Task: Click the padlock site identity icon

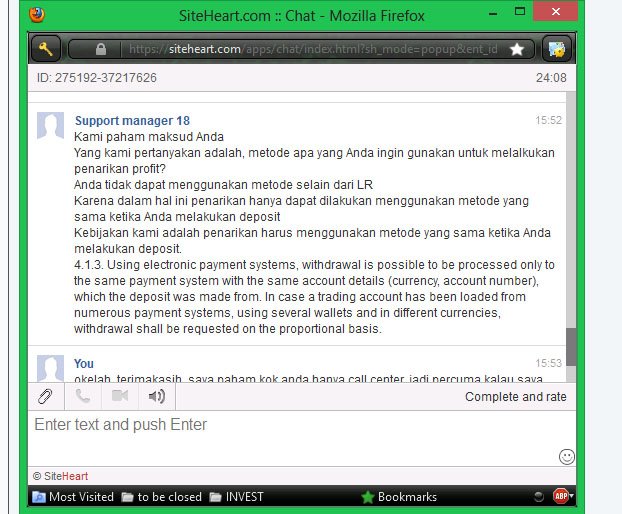Action: [101, 49]
